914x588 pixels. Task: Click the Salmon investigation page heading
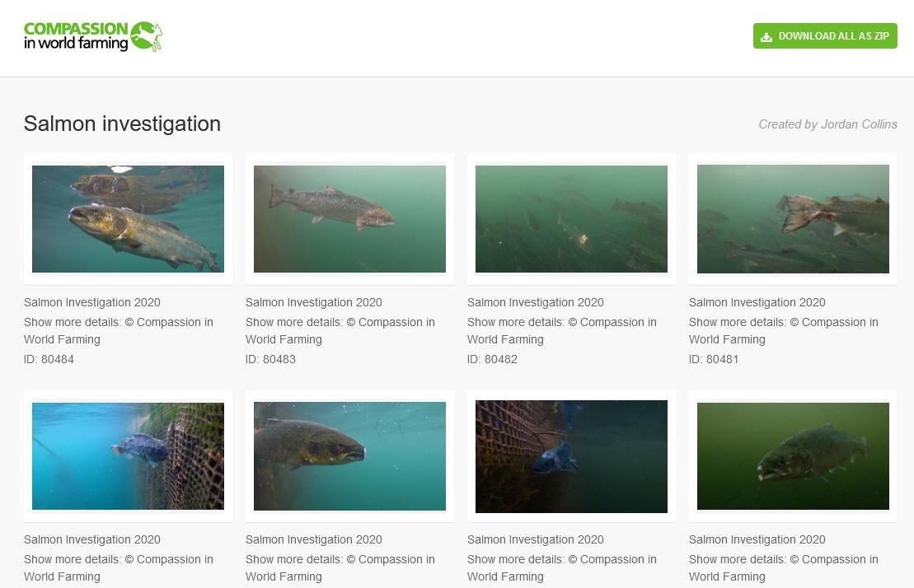[x=122, y=124]
